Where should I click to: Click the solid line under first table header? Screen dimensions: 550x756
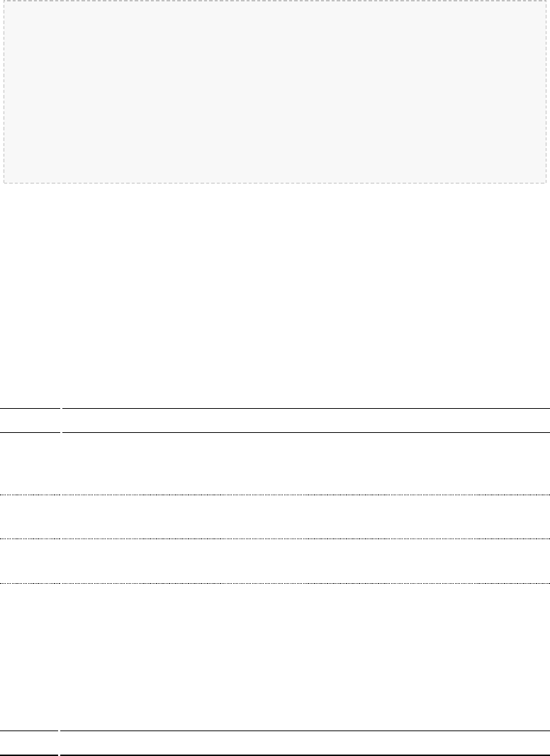(x=275, y=432)
